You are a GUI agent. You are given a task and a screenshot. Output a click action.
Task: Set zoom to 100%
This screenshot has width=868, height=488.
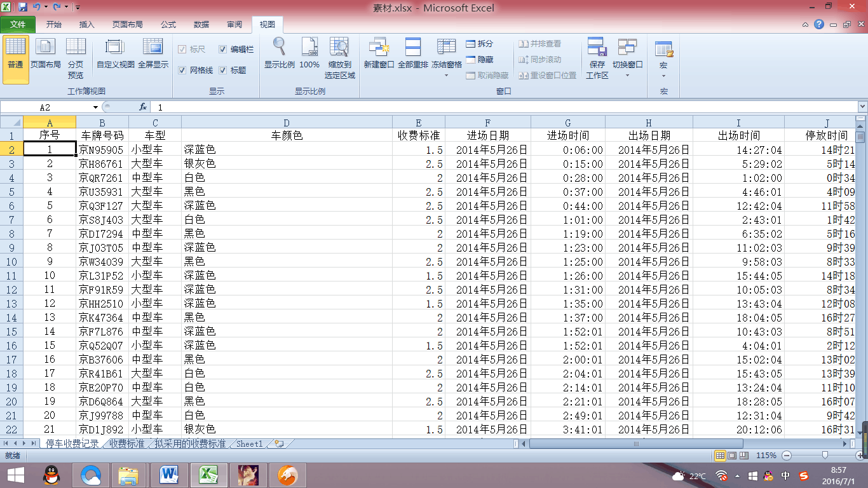click(x=309, y=55)
